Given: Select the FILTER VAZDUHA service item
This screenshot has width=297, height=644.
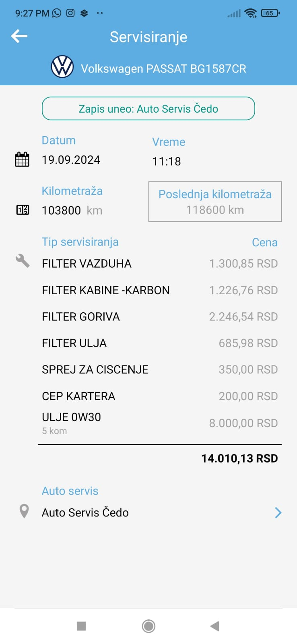Looking at the screenshot, I should [x=87, y=264].
